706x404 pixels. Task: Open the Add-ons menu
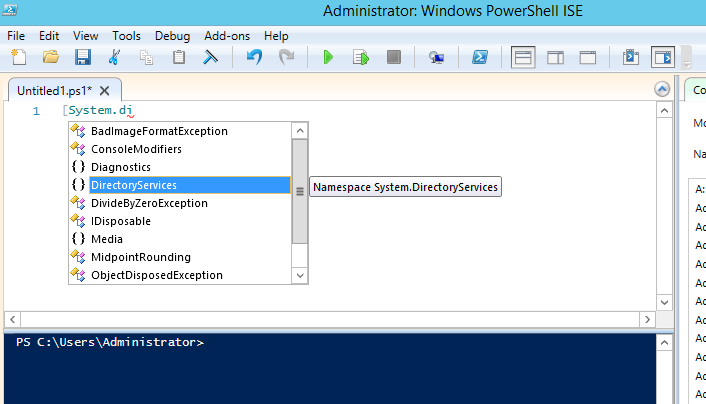pos(227,36)
